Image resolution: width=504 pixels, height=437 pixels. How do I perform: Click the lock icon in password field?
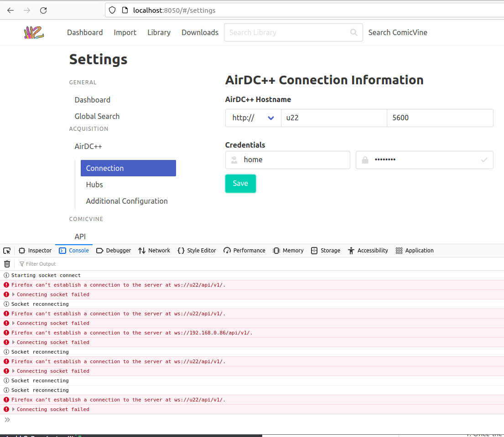[365, 160]
